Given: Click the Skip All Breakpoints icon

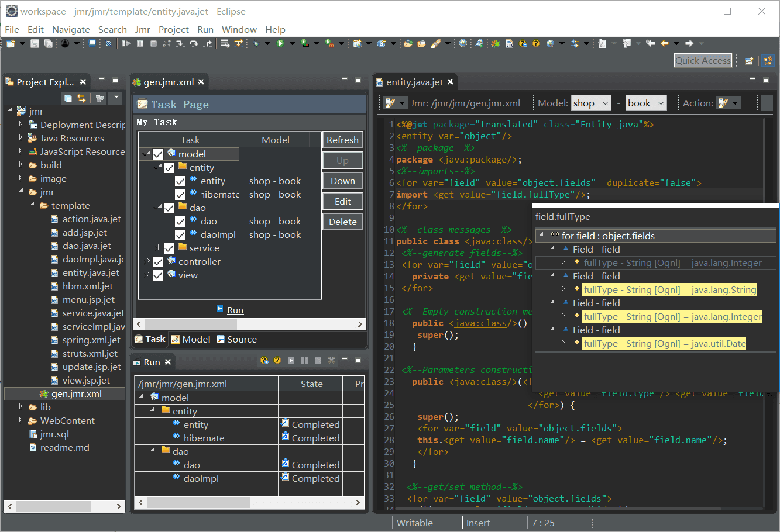Looking at the screenshot, I should click(x=108, y=43).
